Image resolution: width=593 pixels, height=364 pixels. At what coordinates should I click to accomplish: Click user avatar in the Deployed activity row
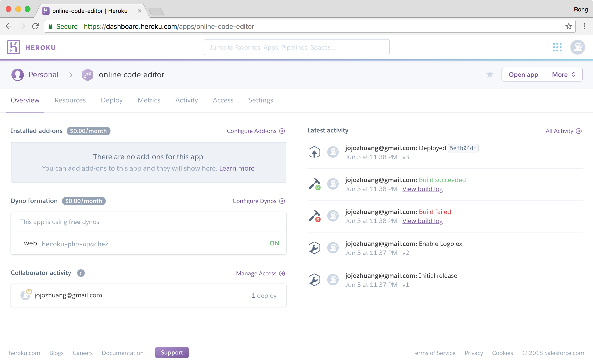click(x=333, y=152)
